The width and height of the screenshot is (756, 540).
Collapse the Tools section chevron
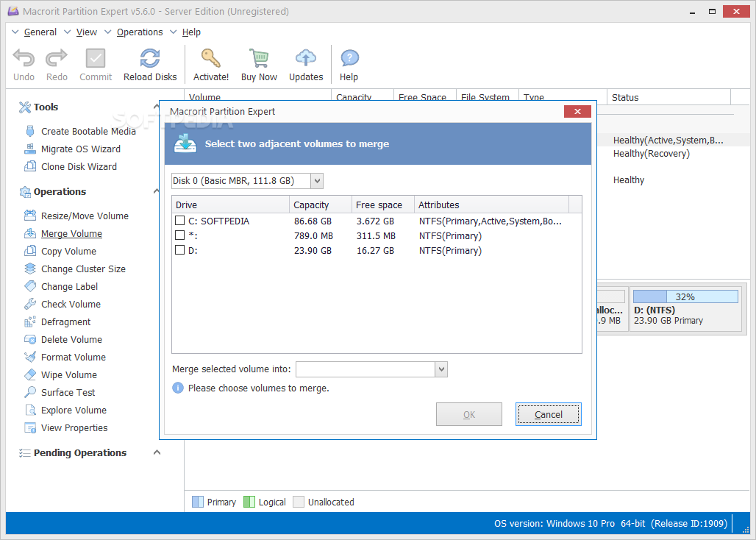click(156, 107)
